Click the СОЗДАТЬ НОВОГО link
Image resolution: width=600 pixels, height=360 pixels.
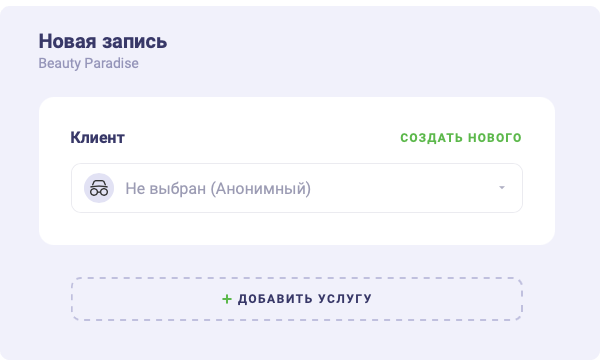pyautogui.click(x=461, y=137)
